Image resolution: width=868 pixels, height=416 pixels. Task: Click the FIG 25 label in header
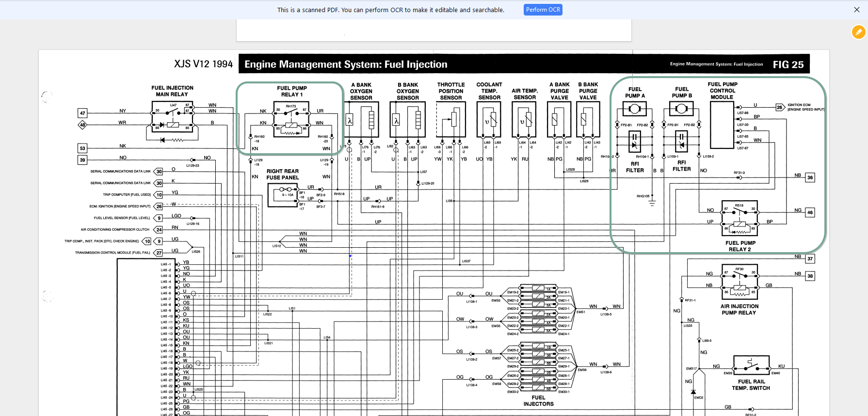tap(788, 64)
